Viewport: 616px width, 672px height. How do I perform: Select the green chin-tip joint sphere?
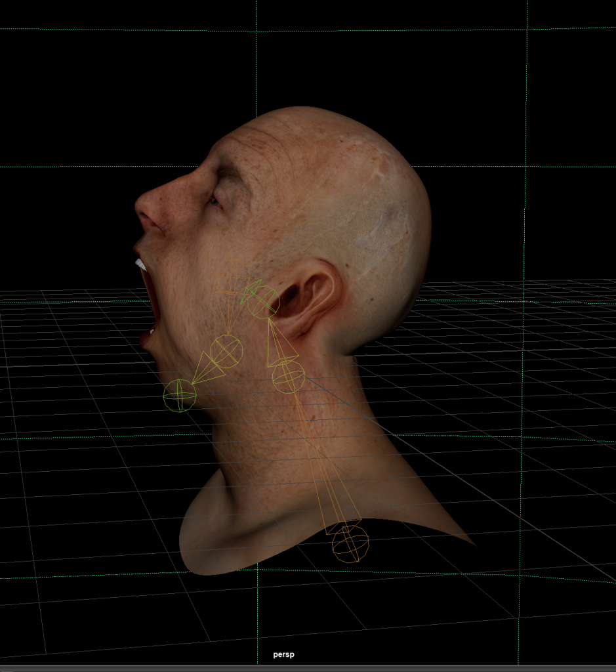[180, 396]
